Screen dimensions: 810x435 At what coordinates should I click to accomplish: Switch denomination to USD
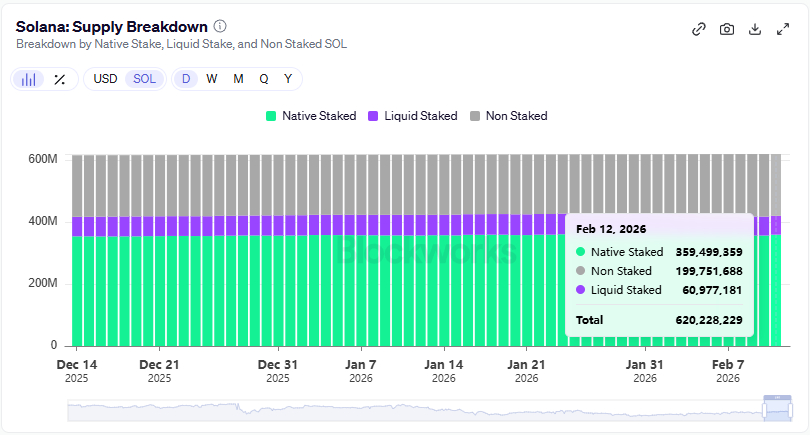tap(105, 79)
